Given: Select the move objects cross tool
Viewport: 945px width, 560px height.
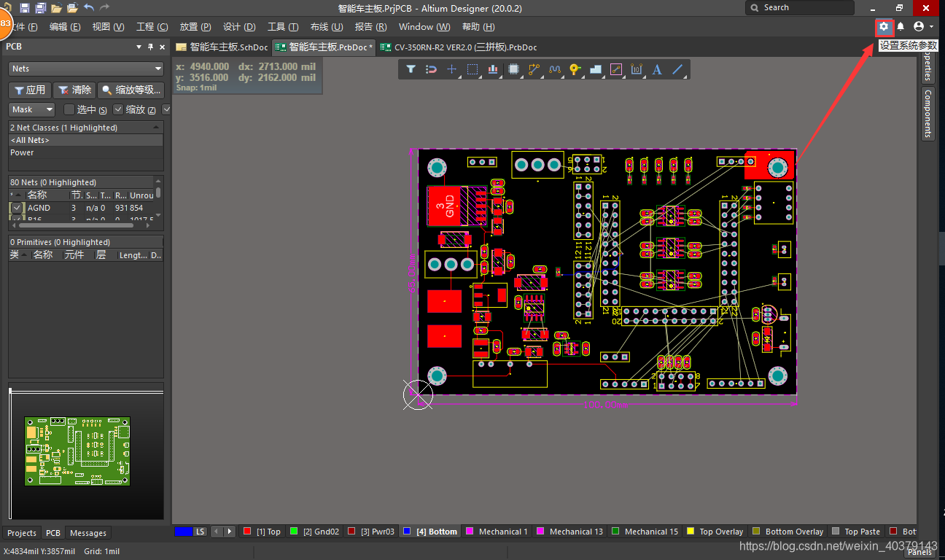Looking at the screenshot, I should (x=451, y=69).
